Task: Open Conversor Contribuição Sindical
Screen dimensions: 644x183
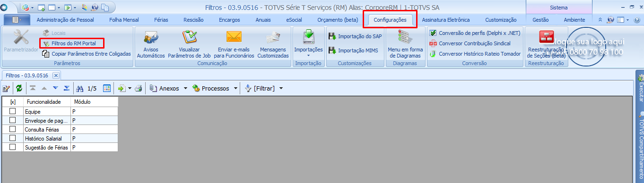Action: [470, 43]
